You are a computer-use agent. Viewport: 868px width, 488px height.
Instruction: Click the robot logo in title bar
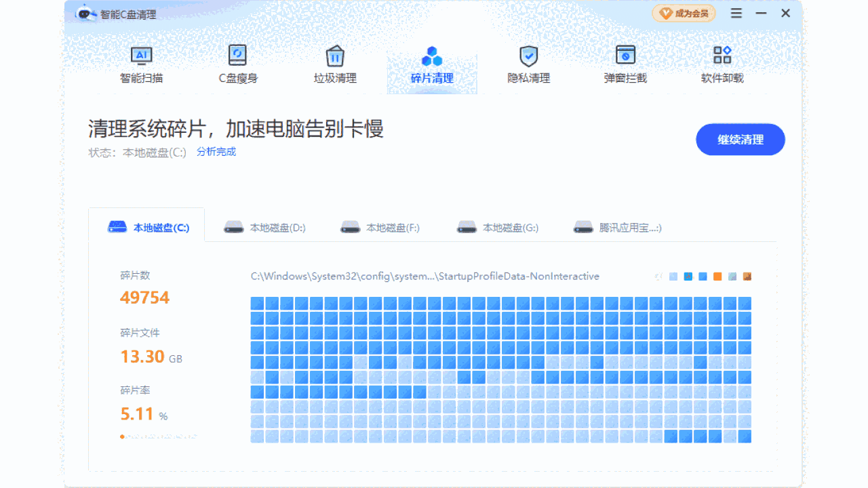coord(85,14)
